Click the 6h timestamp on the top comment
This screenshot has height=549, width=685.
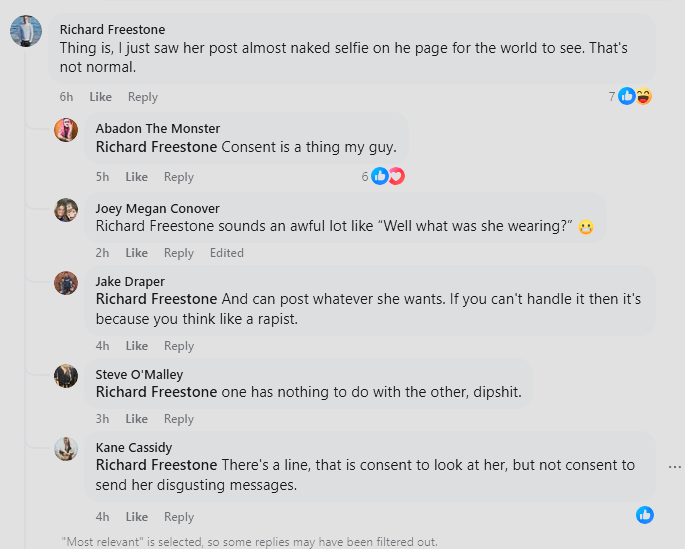[67, 97]
